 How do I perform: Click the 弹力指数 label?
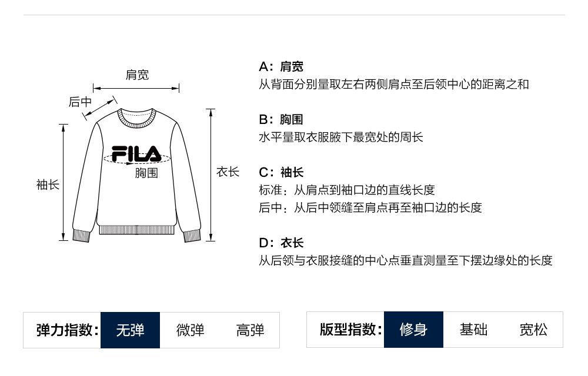click(x=67, y=330)
